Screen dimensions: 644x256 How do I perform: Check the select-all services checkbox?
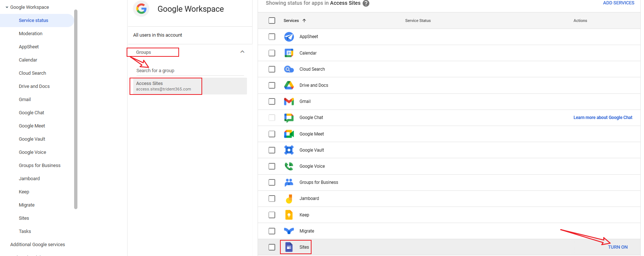272,21
